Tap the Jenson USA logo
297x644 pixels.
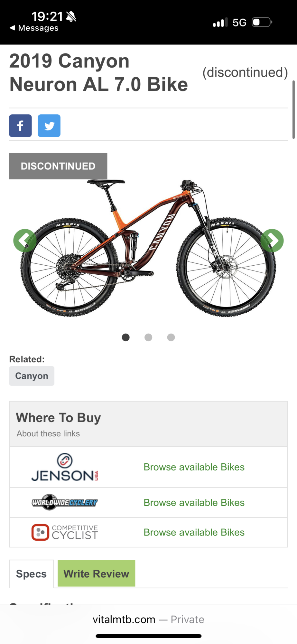click(x=65, y=467)
